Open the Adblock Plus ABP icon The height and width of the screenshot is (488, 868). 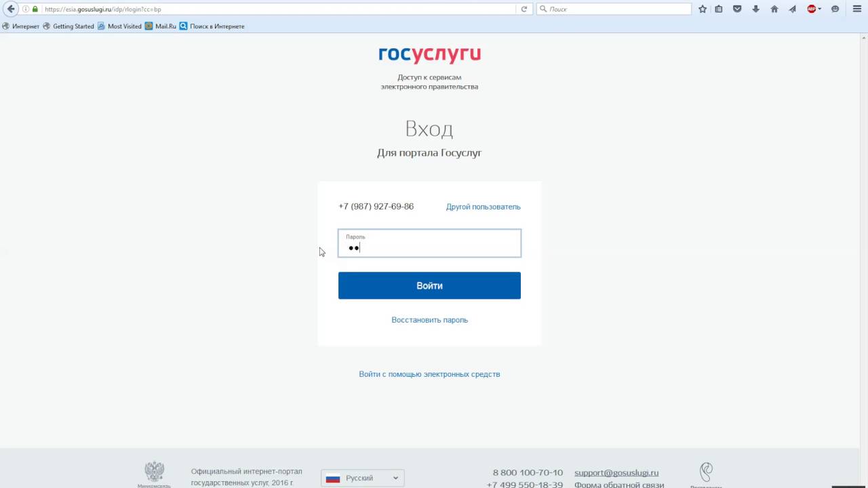point(812,9)
